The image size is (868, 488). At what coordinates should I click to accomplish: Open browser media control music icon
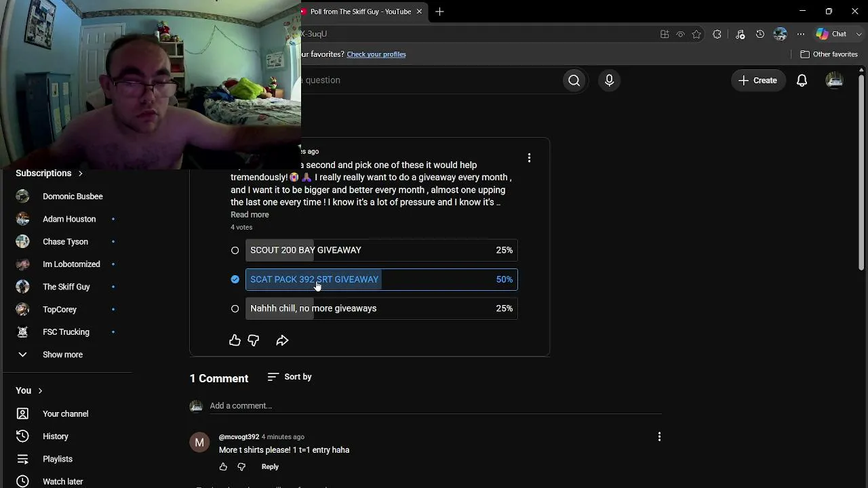[x=740, y=34]
